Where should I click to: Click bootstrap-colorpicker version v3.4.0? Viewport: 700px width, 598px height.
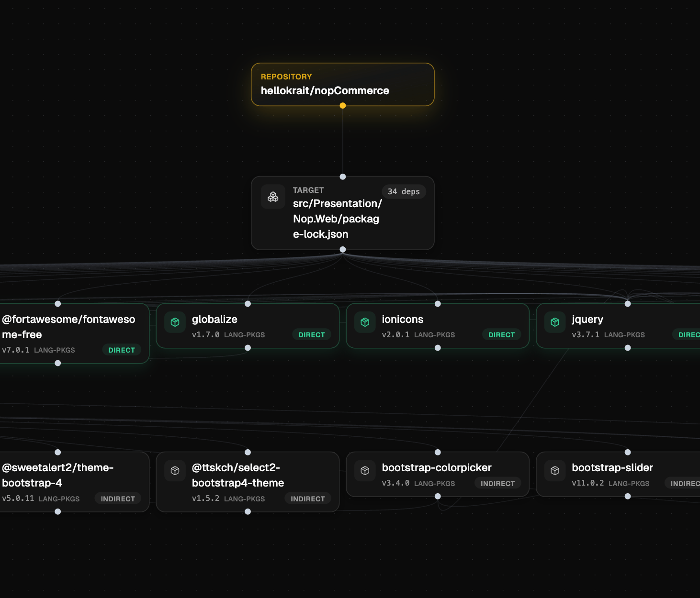395,484
